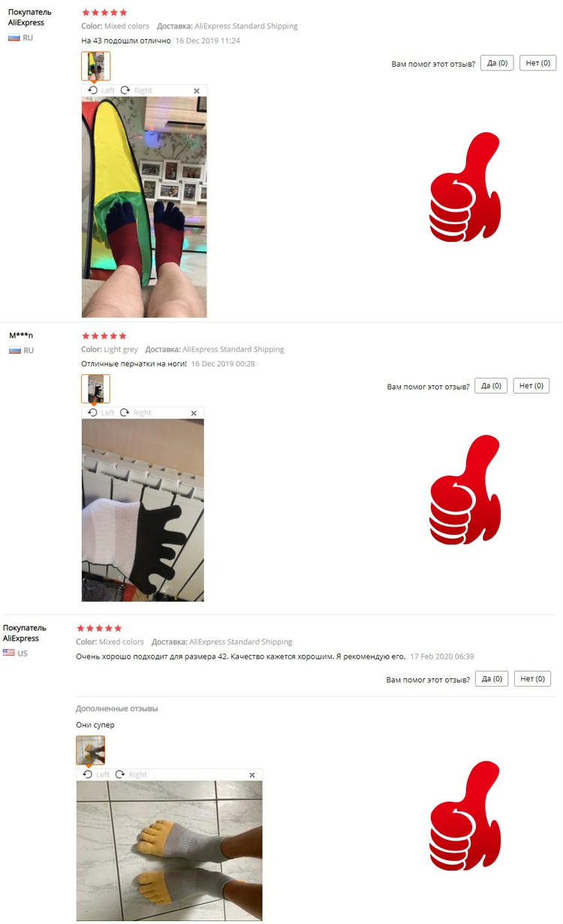Select the thumbnail under Они супер

(90, 750)
